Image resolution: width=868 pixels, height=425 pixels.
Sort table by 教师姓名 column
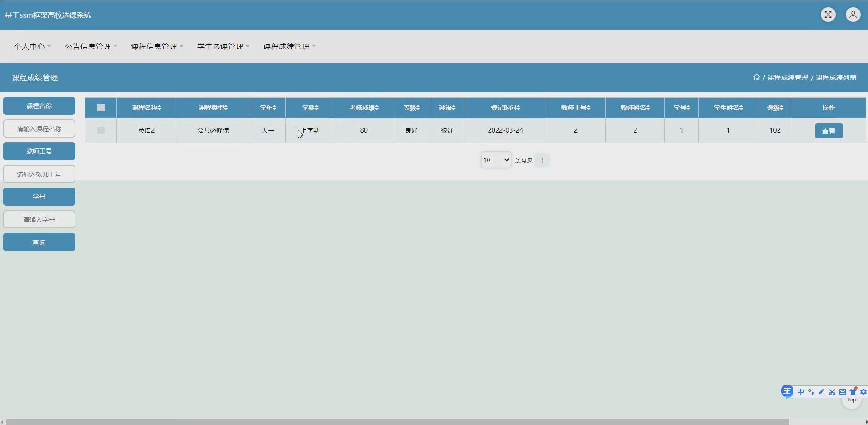[635, 108]
